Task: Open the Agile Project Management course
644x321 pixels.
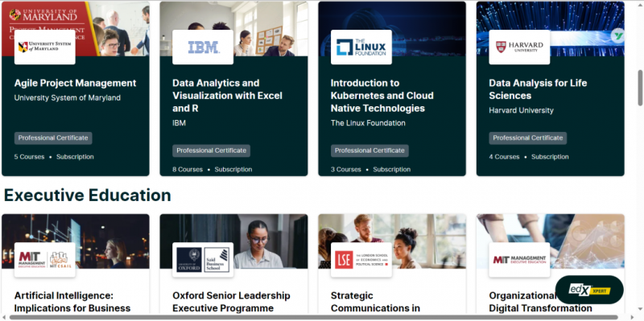Action: pyautogui.click(x=75, y=83)
